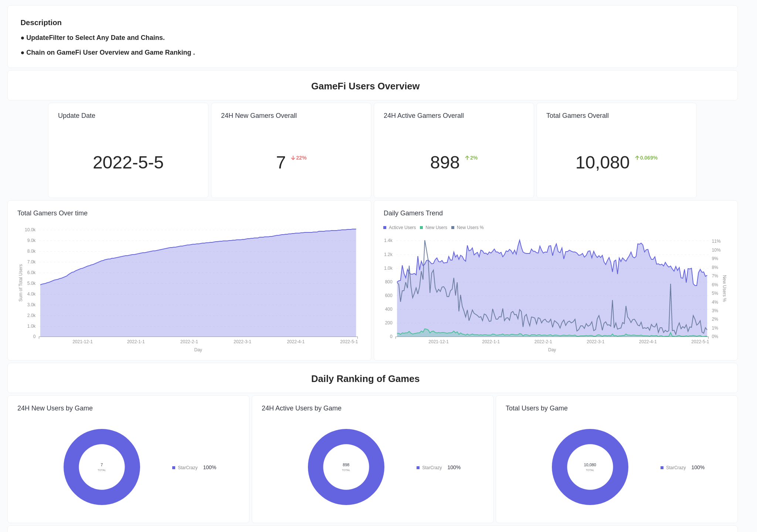Screen dimensions: 757x532
Task: Toggle the New Users series in the legend
Action: click(x=437, y=228)
